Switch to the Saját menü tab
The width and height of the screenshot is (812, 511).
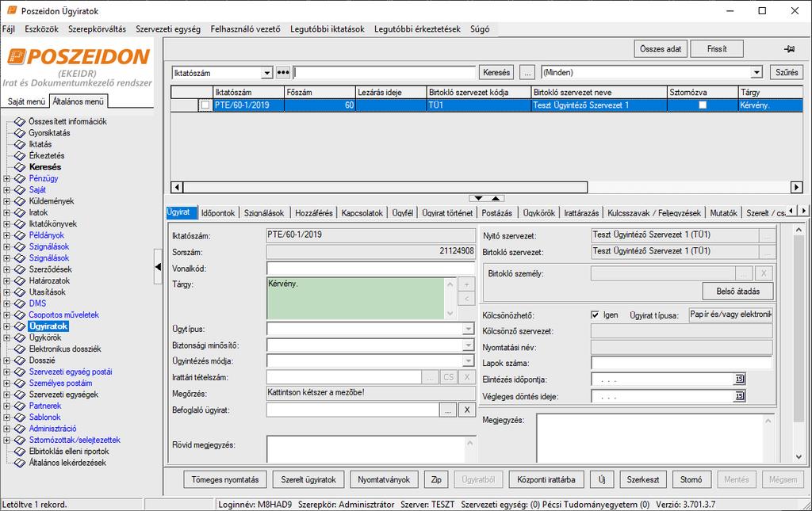click(26, 101)
